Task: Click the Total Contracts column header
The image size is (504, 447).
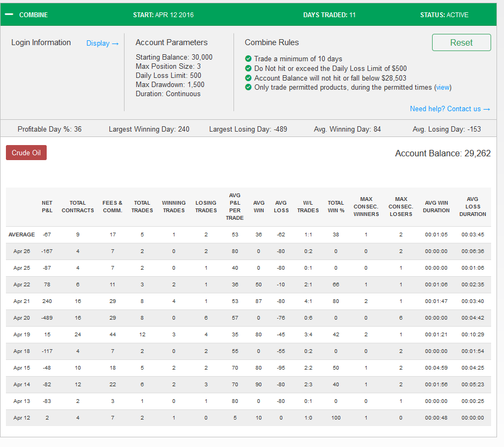Action: tap(78, 207)
